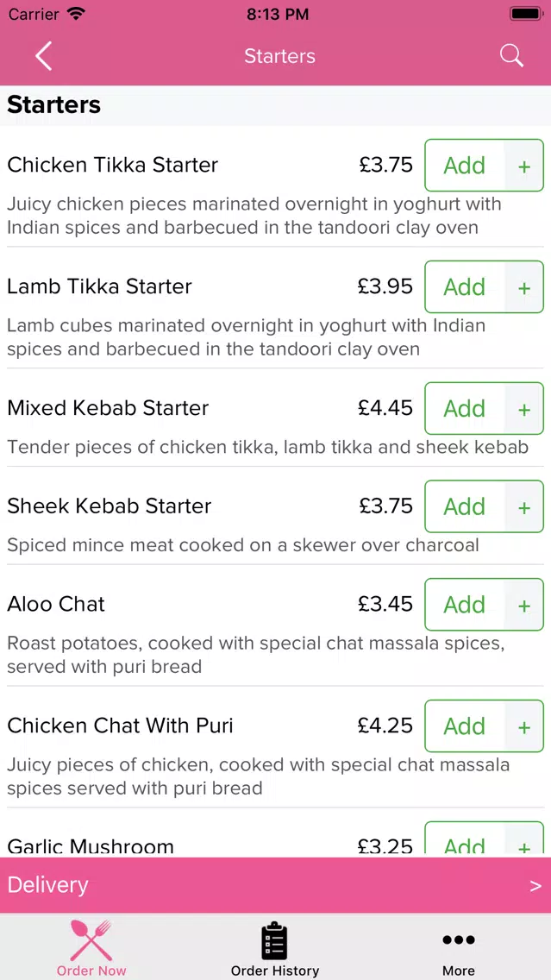
Task: Tap the Delivery label in pink bar
Action: (x=48, y=885)
